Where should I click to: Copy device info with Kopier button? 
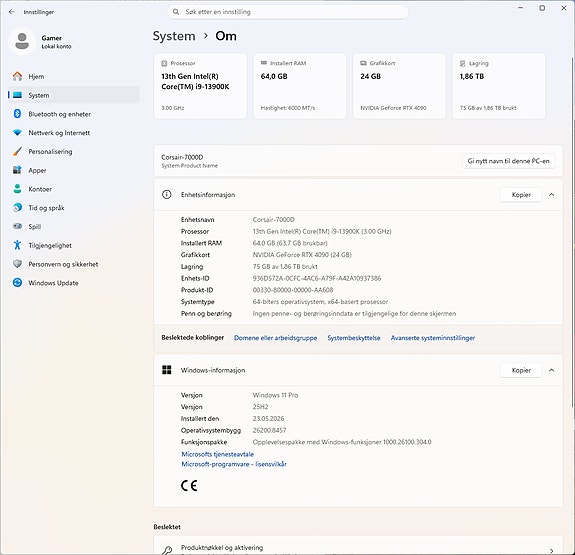tap(521, 195)
